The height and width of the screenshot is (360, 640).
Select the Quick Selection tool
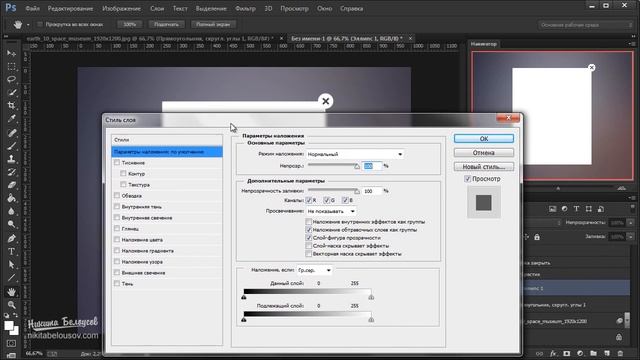point(11,92)
